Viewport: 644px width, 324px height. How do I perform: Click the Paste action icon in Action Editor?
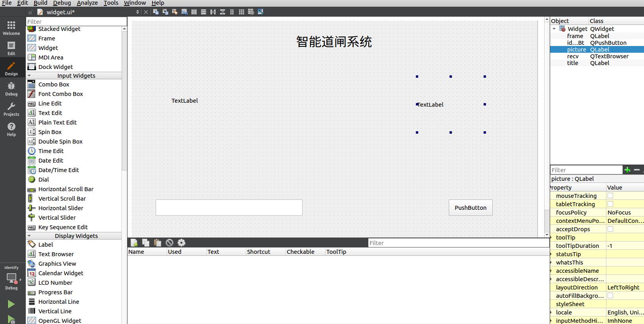click(158, 243)
